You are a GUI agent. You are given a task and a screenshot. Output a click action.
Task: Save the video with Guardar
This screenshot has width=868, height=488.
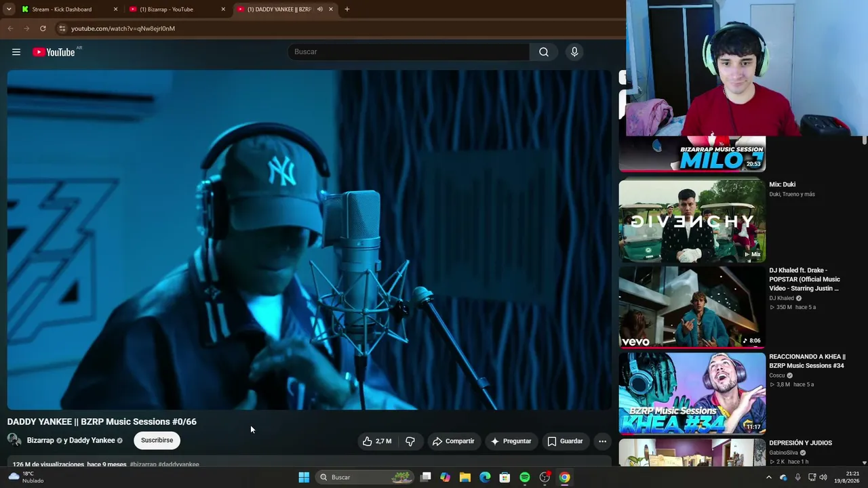(x=565, y=441)
